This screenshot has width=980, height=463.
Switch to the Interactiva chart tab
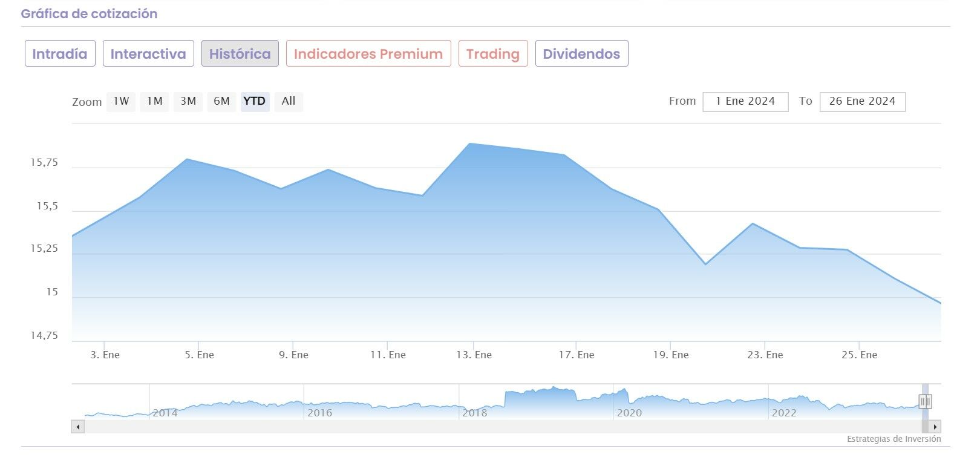(x=148, y=54)
